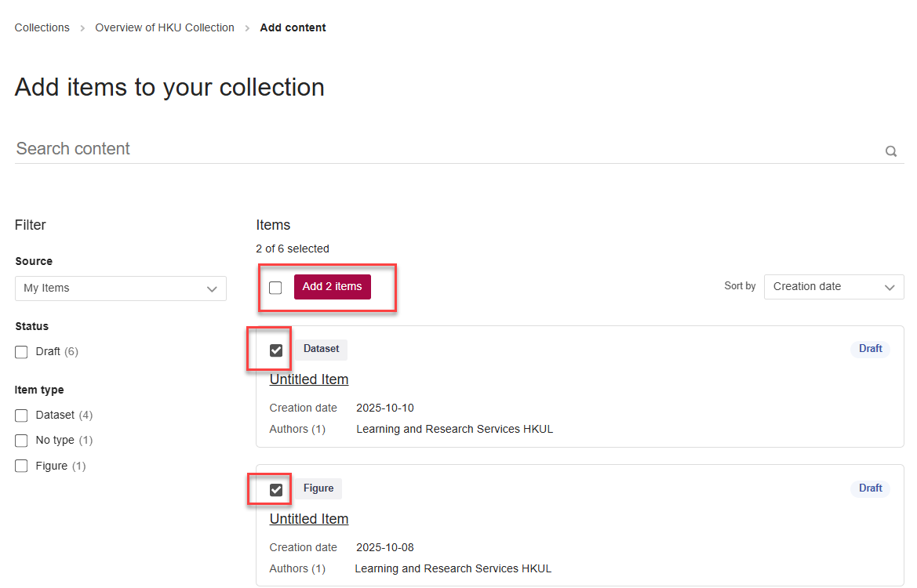This screenshot has height=588, width=917.
Task: Filter by Dataset item type
Action: 22,416
